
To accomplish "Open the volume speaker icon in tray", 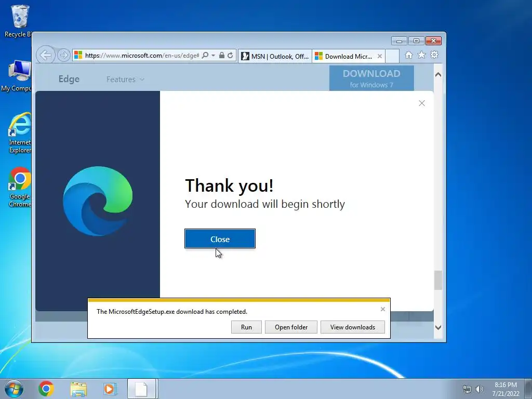I will (x=479, y=389).
